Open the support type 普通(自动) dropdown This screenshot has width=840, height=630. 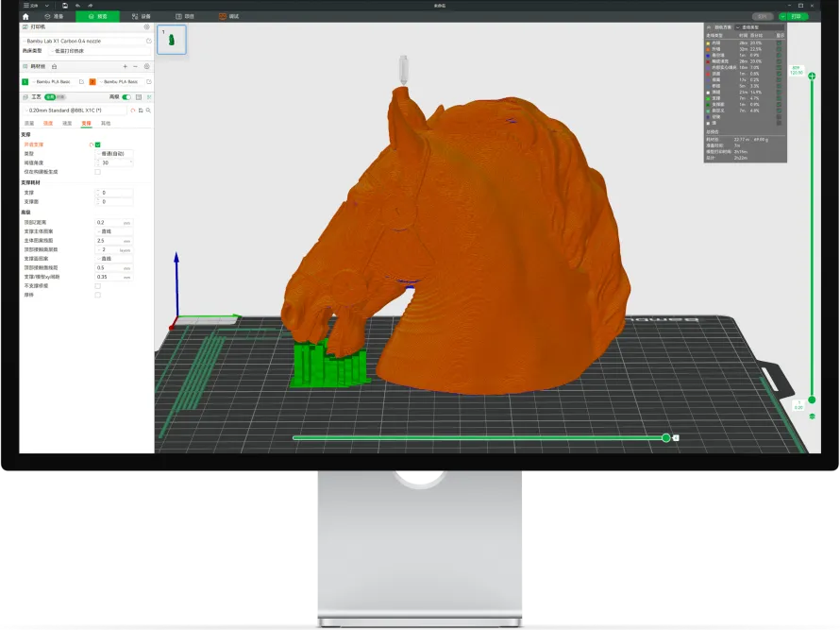(114, 154)
